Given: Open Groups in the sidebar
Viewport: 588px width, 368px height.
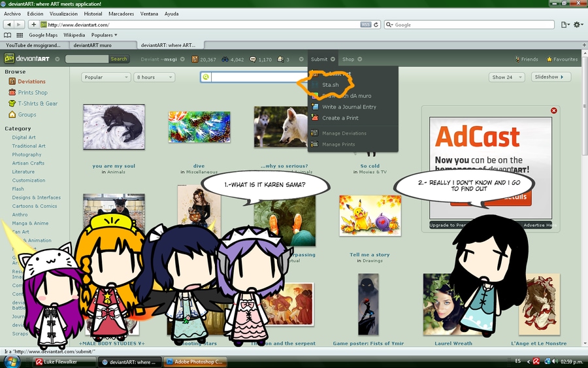Looking at the screenshot, I should (x=27, y=114).
